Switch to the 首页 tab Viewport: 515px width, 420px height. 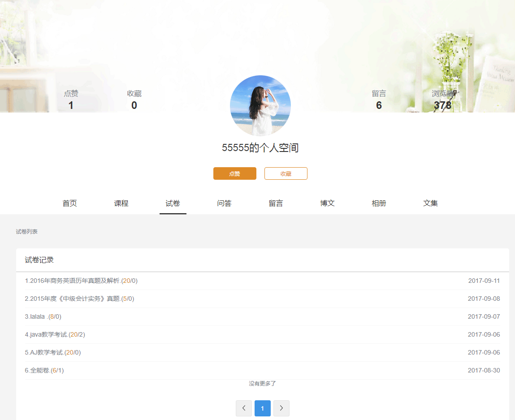(x=69, y=203)
